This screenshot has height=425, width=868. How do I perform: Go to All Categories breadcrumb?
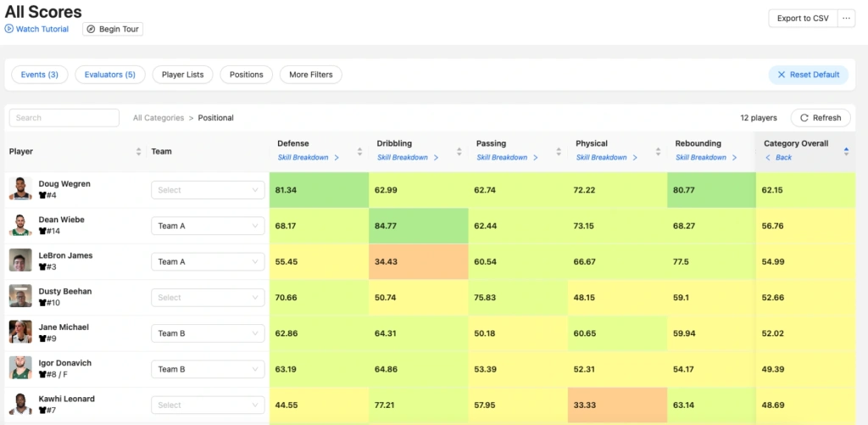click(159, 118)
